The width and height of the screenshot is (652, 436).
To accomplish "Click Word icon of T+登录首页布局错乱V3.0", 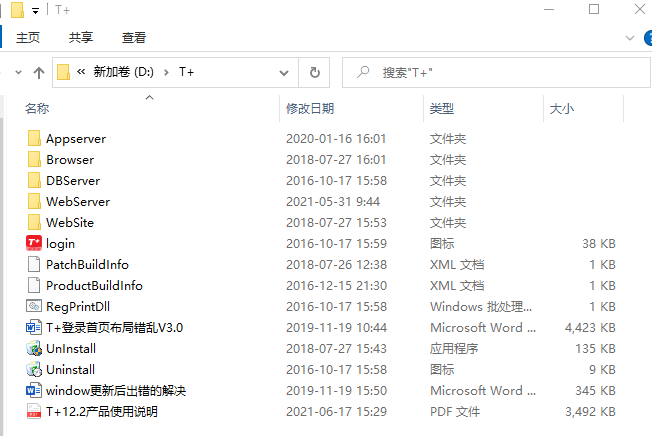I will click(x=34, y=328).
